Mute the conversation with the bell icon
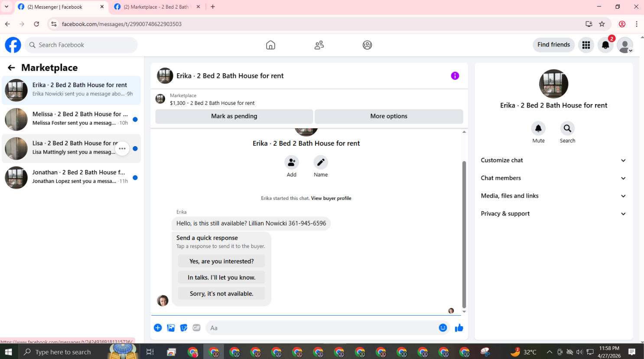This screenshot has width=644, height=359. click(538, 128)
